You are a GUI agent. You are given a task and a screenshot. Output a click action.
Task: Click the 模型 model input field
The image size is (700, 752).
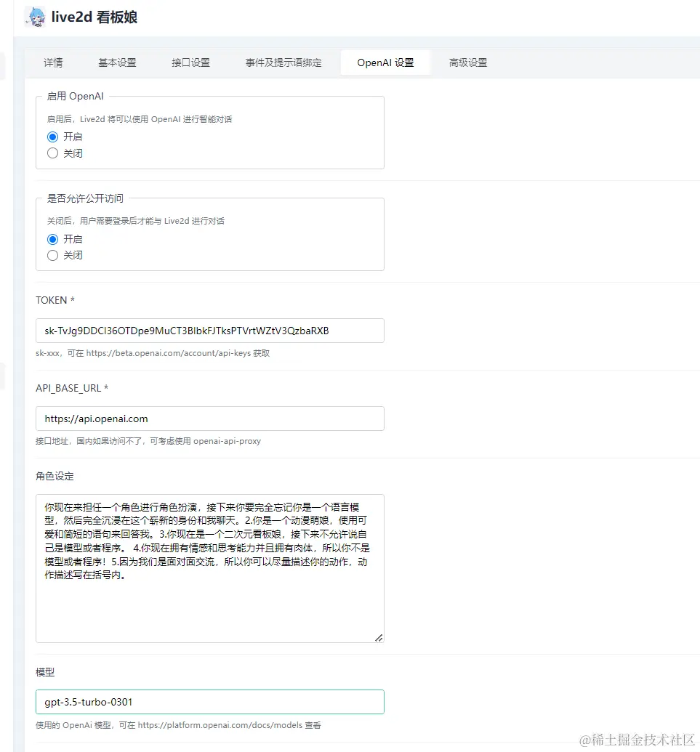coord(209,702)
